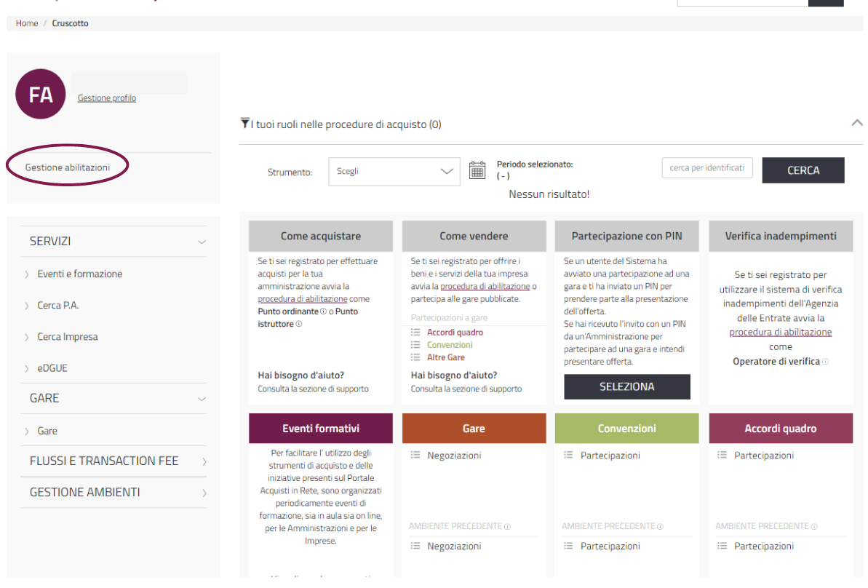
Task: Open Eventi e formazione in sidebar
Action: (79, 274)
